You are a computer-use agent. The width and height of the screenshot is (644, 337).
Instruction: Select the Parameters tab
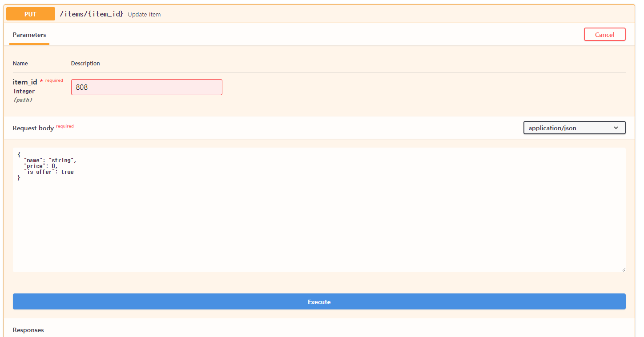[x=29, y=35]
